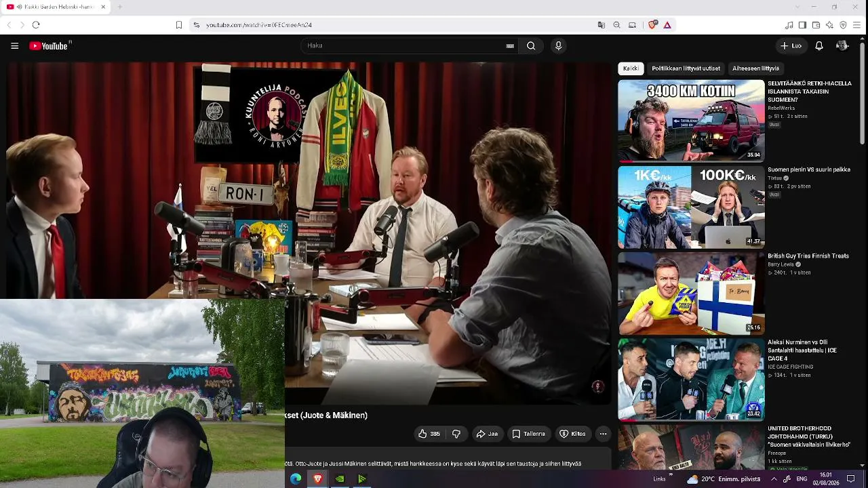Open the Leo AI sparkle icon
The width and height of the screenshot is (868, 488).
click(x=829, y=25)
